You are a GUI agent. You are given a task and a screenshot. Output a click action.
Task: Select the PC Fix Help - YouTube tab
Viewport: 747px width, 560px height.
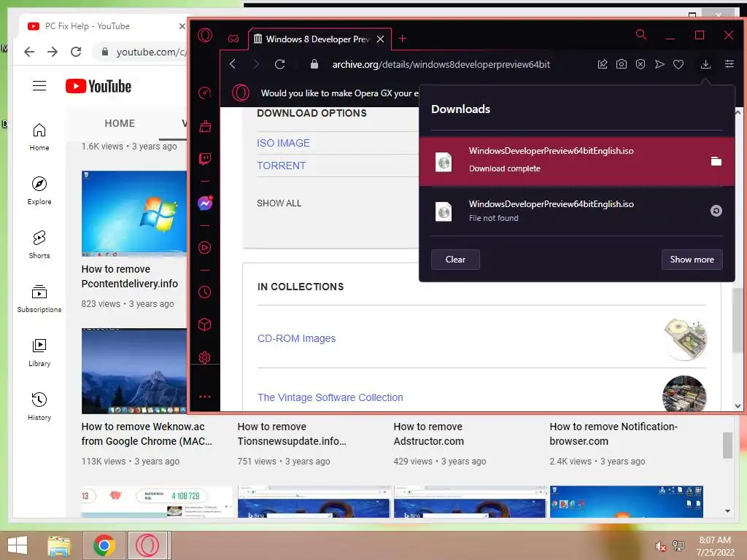coord(88,26)
